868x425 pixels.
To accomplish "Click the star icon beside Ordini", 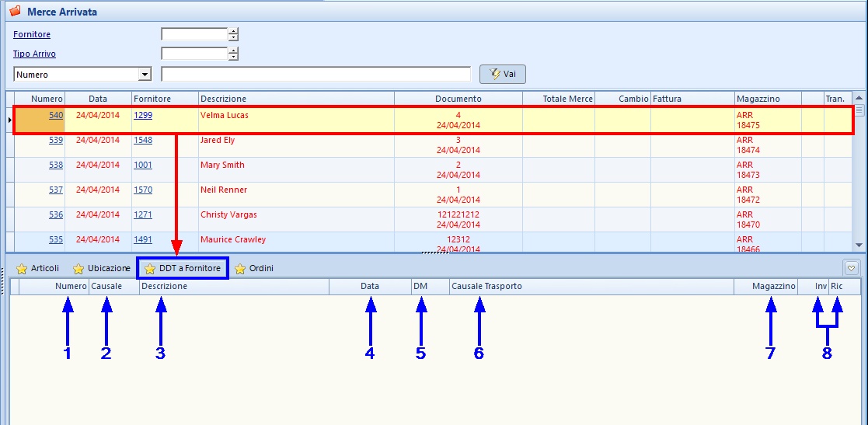I will pyautogui.click(x=240, y=269).
